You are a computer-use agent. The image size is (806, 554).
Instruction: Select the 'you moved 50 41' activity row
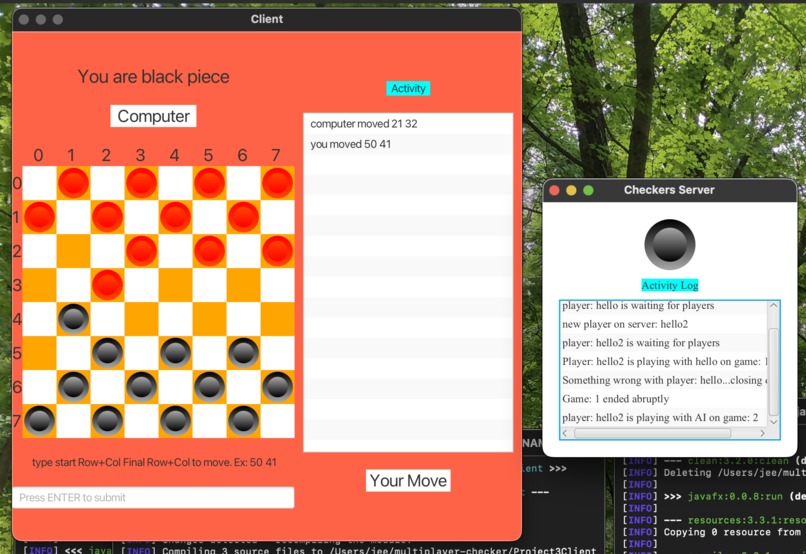[x=408, y=144]
